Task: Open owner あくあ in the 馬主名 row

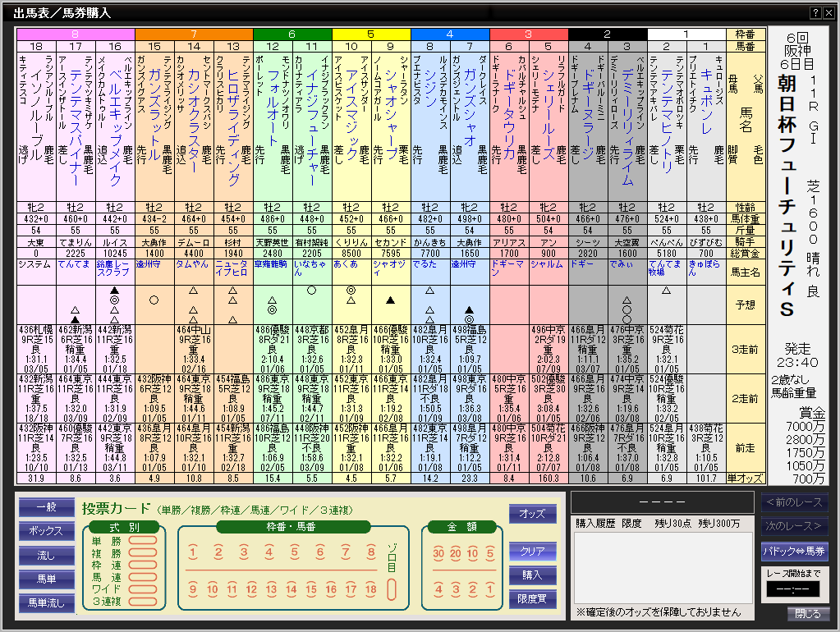Action: (x=346, y=264)
